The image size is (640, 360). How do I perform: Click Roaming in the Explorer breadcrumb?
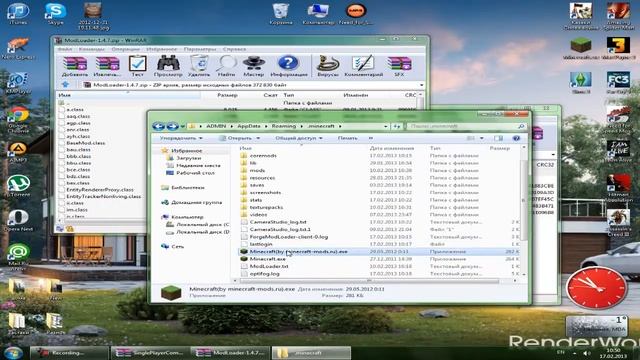click(283, 126)
